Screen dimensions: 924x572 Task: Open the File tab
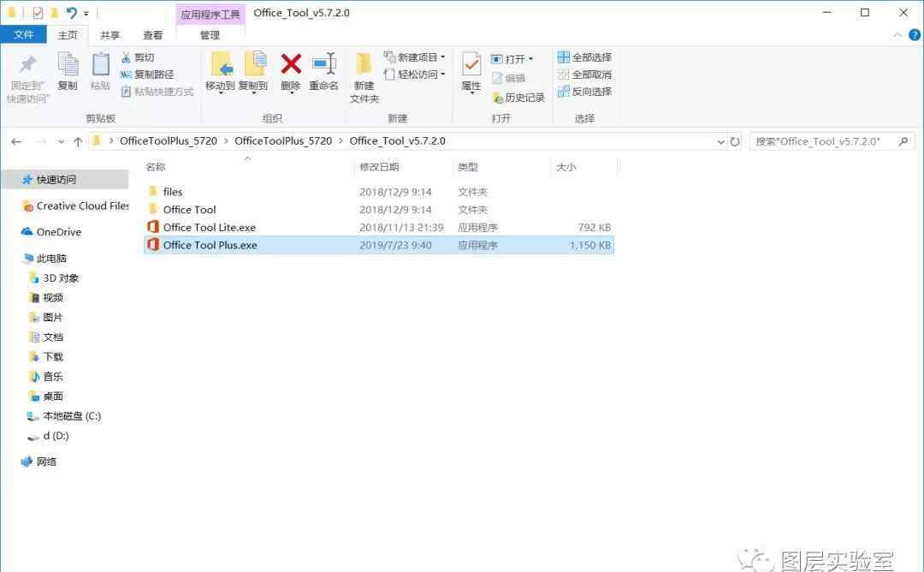point(24,35)
